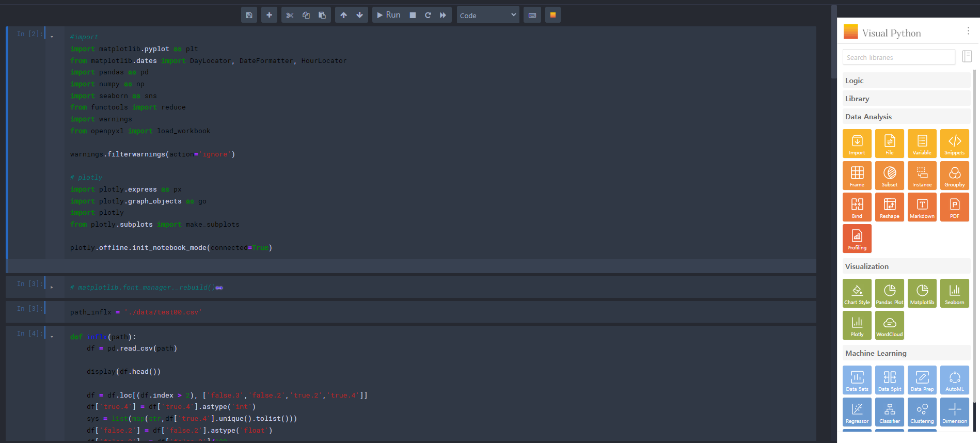Open the Clustering tool
The height and width of the screenshot is (443, 980).
point(922,412)
